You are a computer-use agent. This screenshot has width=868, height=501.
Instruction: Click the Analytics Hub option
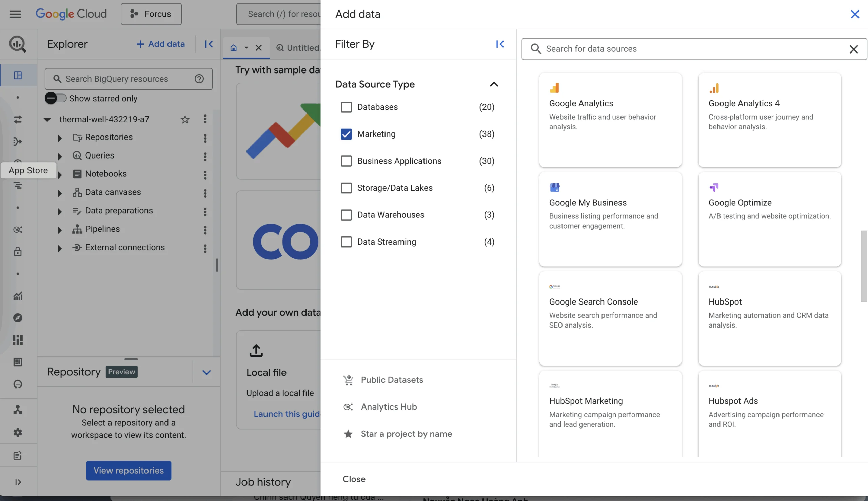(388, 407)
